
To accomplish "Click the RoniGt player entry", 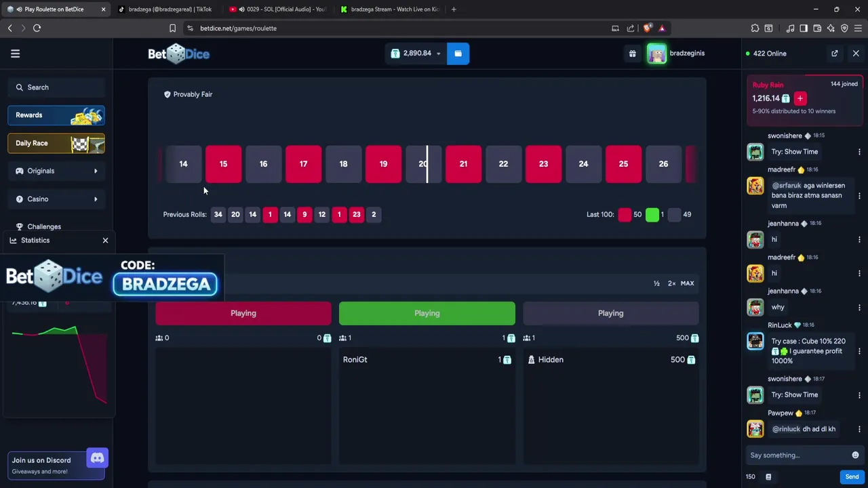I will click(427, 360).
